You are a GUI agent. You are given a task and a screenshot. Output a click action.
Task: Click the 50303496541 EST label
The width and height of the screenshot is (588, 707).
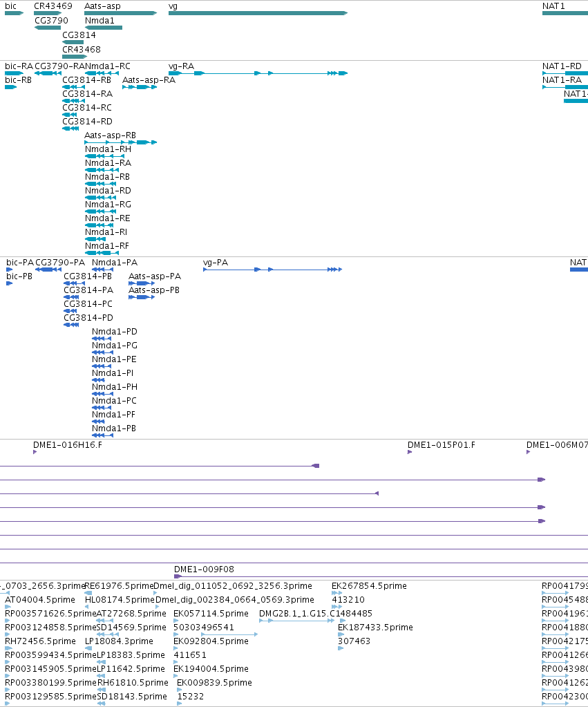(x=203, y=628)
